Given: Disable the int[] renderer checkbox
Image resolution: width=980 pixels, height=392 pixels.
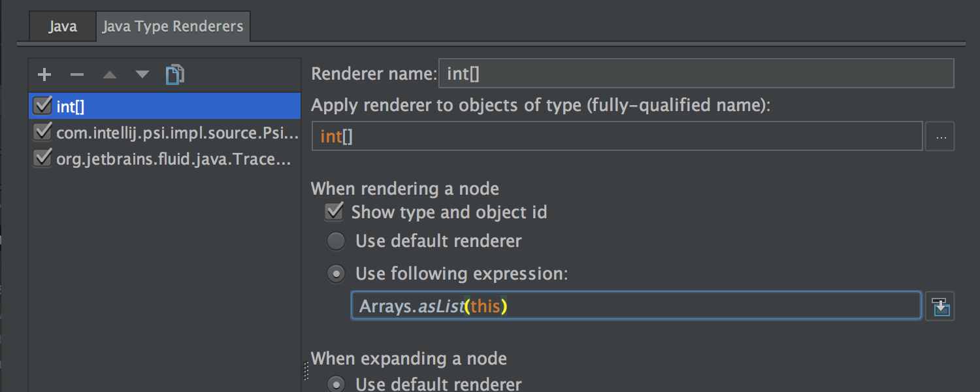Looking at the screenshot, I should click(x=42, y=105).
